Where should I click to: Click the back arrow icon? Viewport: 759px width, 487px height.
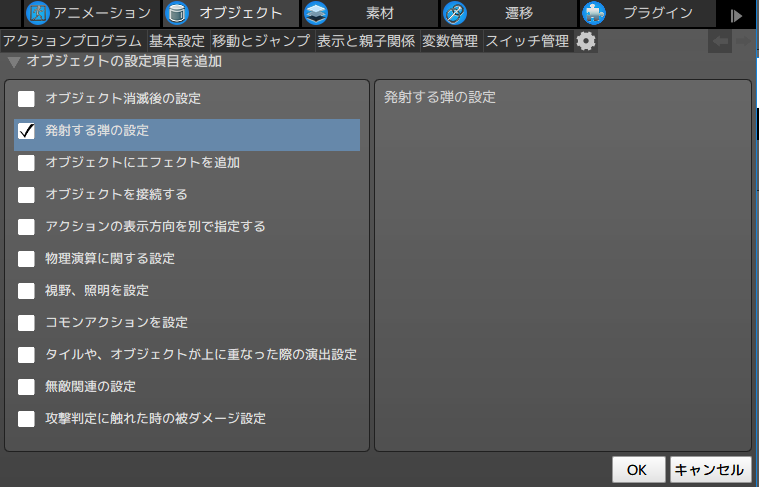[720, 41]
